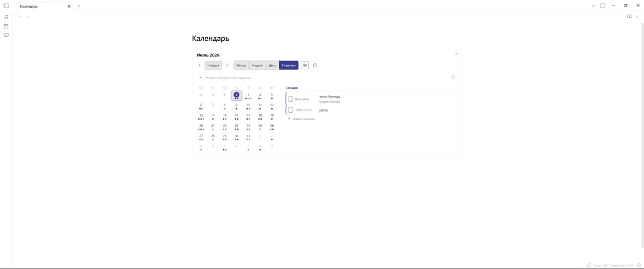This screenshot has height=269, width=644.
Task: Click the pencil edit icon in status bar
Action: (589, 265)
